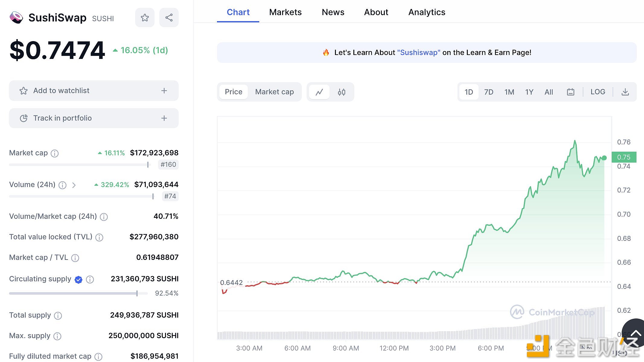Click the 12:00 PM time axis label
Screen dimensions: 644x362
pyautogui.click(x=394, y=348)
